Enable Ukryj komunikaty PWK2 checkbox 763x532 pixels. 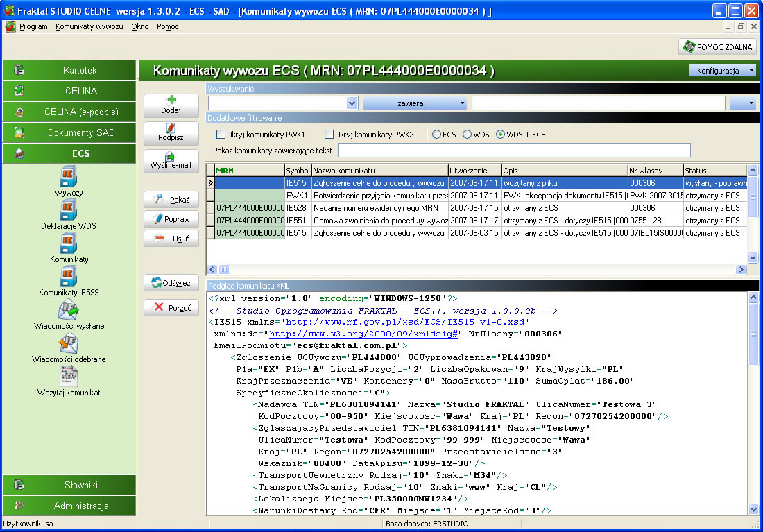coord(329,135)
